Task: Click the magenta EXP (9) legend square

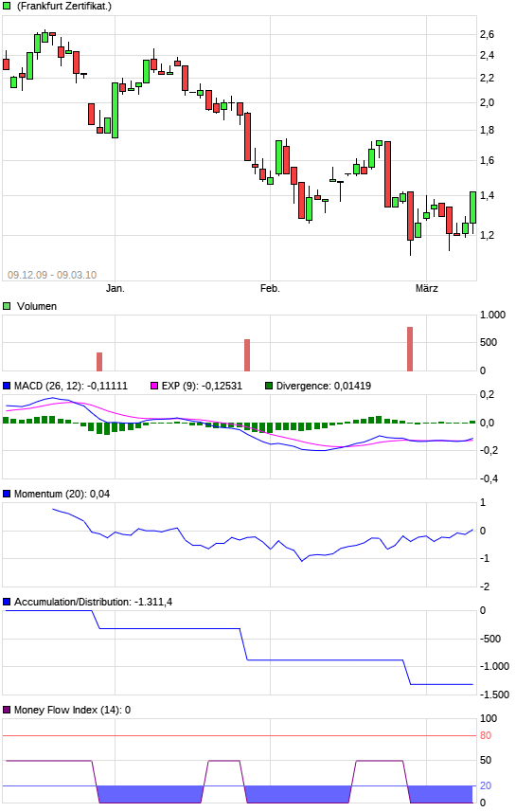Action: 153,386
